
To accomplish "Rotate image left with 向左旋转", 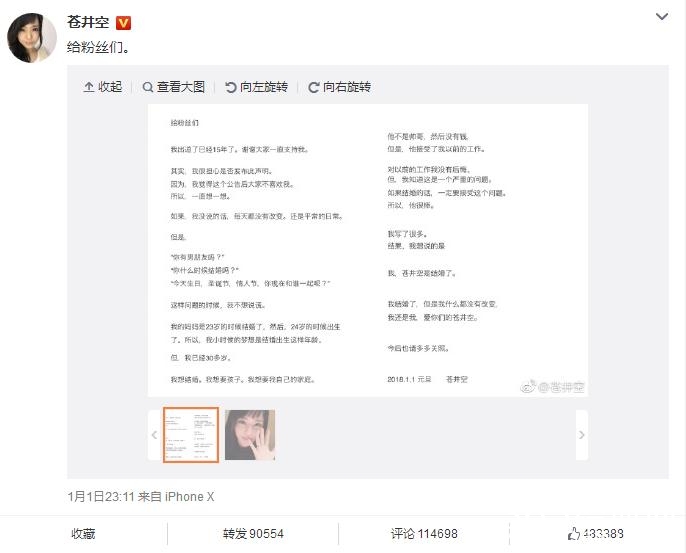I will click(256, 87).
